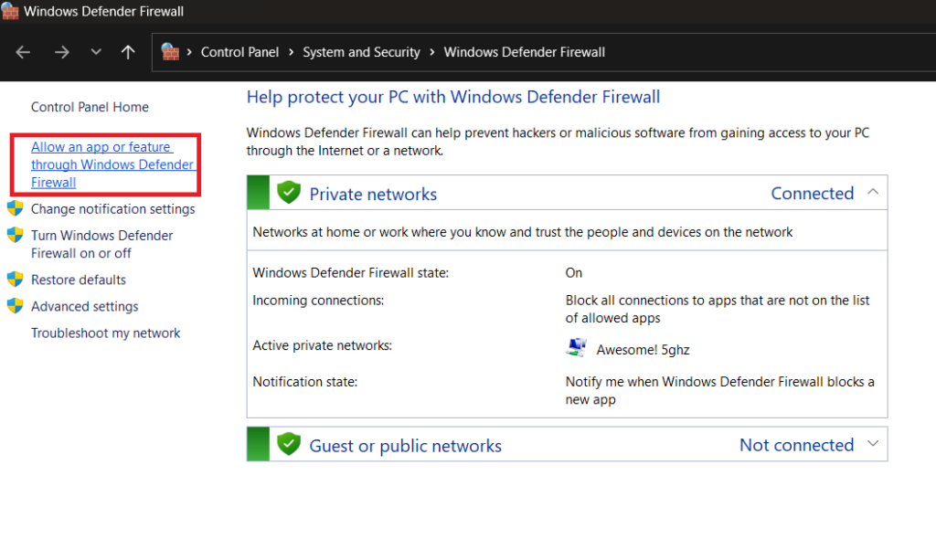Click the green shield beside Guest or public networks

point(289,445)
